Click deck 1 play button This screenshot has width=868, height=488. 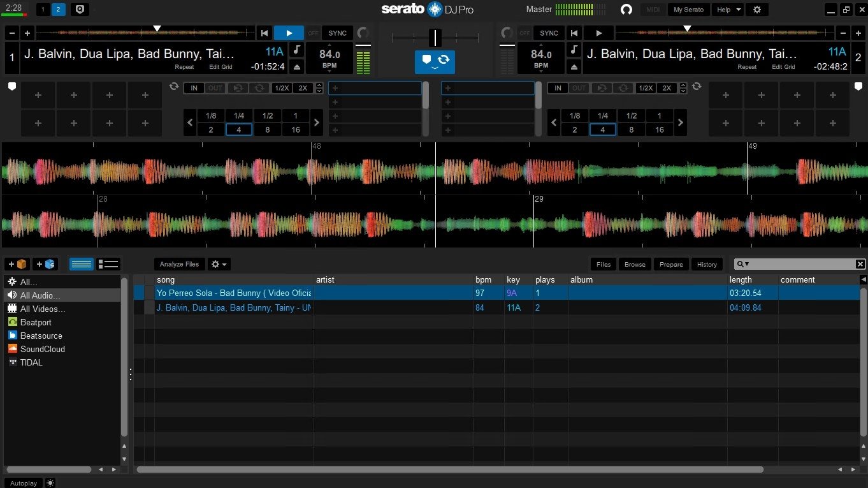(x=289, y=33)
